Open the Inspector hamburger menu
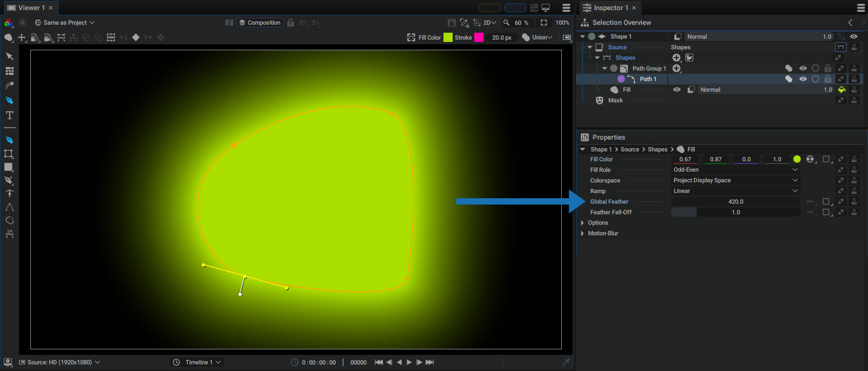This screenshot has width=868, height=371. [x=861, y=8]
